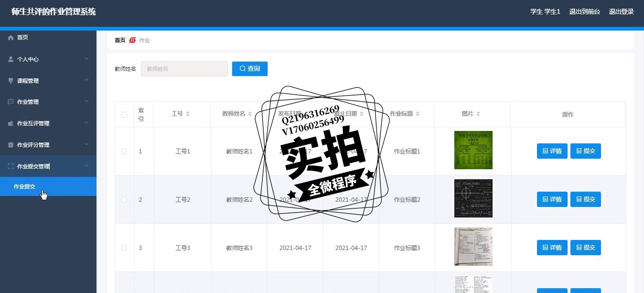Click the 作业管理 chat bubble icon
Screen dimensions: 644x293
tap(11, 102)
